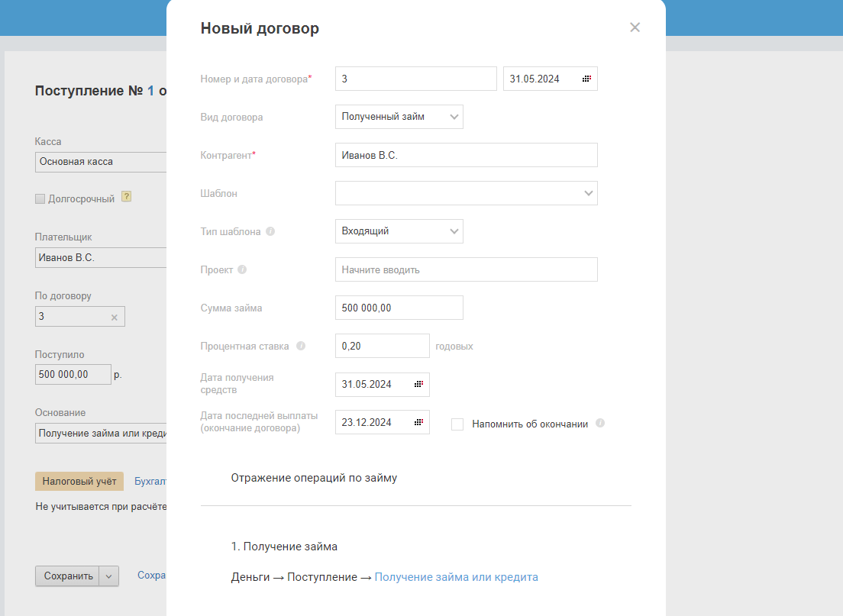Viewport: 843px width, 616px height.
Task: Open calendar for contract date field
Action: pyautogui.click(x=586, y=79)
